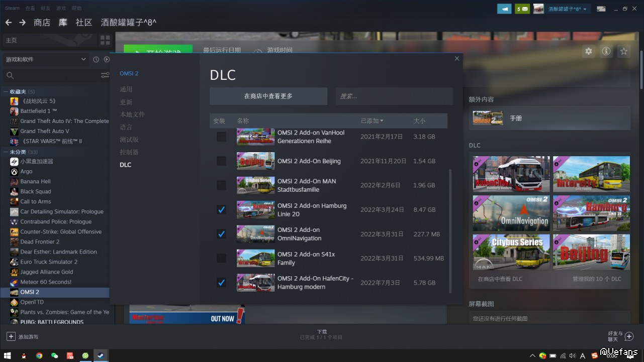The width and height of the screenshot is (644, 362).
Task: Sort DLC list by 大小 column
Action: tap(419, 121)
